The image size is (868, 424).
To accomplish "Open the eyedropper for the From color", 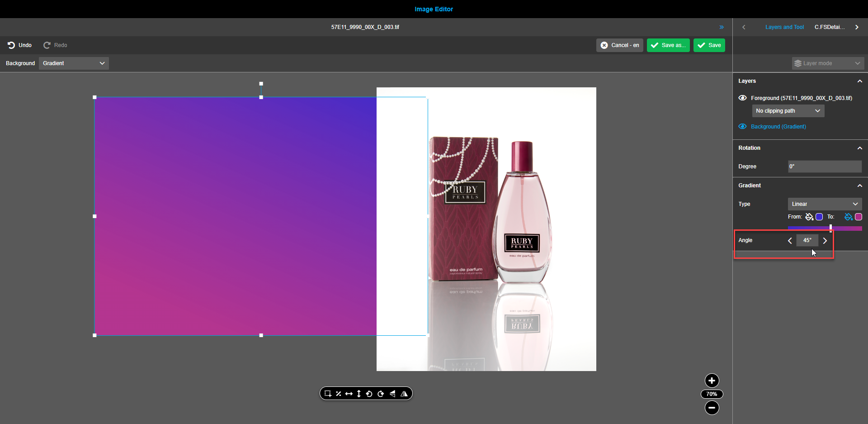I will click(x=809, y=217).
